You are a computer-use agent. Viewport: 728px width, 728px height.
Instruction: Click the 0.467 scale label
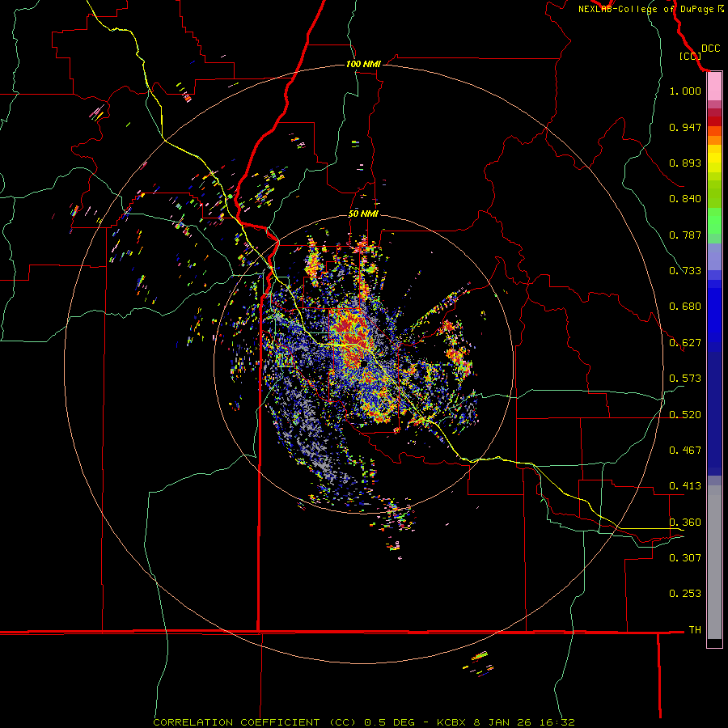685,451
